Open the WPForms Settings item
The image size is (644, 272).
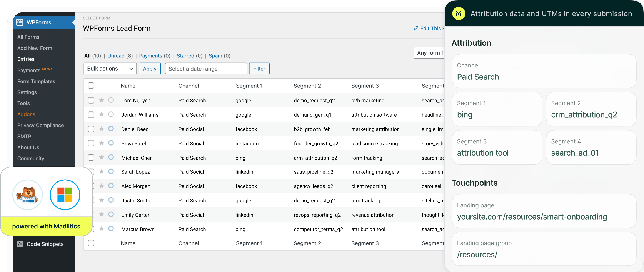(27, 92)
